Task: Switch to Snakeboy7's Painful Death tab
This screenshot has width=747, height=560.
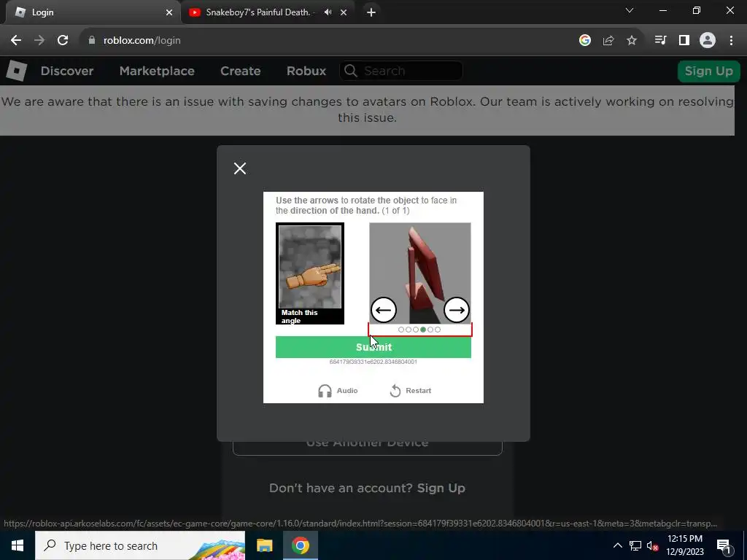Action: (258, 12)
